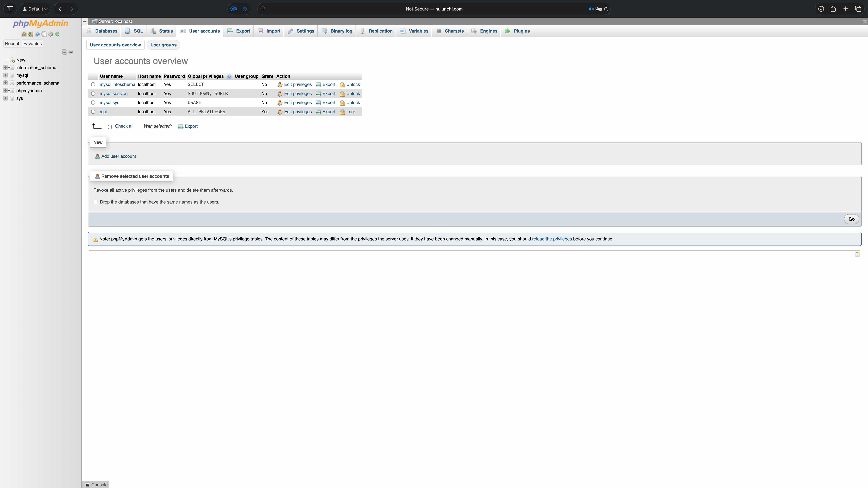The width and height of the screenshot is (868, 488).
Task: Click the Home icon in the sidebar
Action: point(24,34)
